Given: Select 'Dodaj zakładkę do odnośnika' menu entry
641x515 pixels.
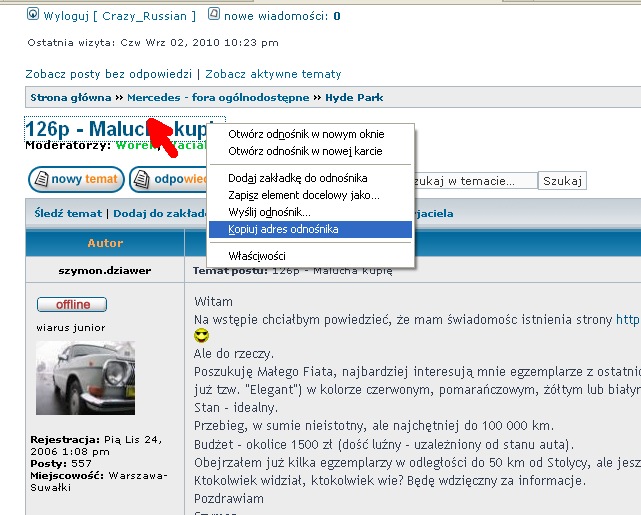Looking at the screenshot, I should [x=291, y=178].
